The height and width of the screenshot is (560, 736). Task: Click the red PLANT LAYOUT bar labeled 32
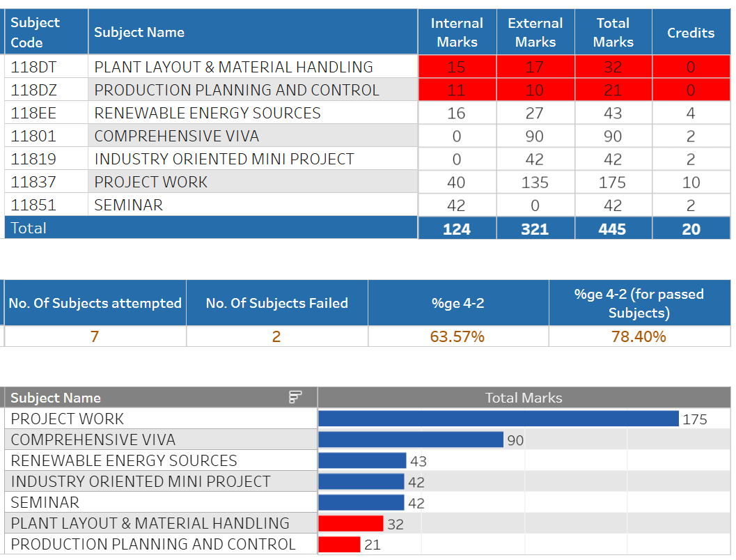[350, 523]
